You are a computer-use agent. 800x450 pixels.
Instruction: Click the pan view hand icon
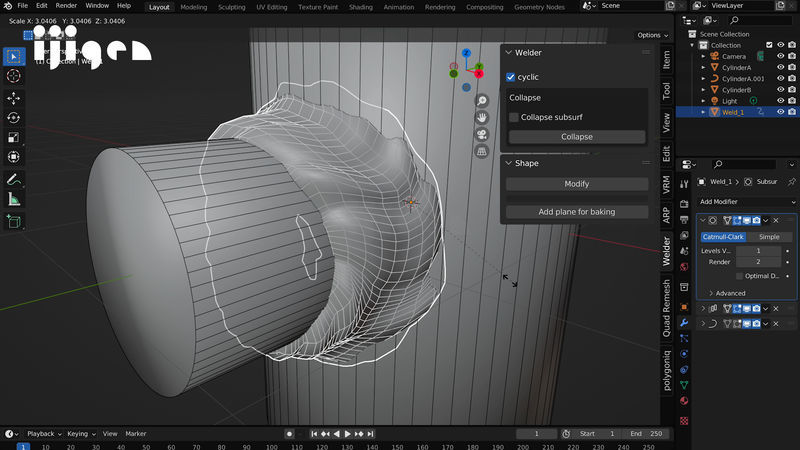[481, 118]
